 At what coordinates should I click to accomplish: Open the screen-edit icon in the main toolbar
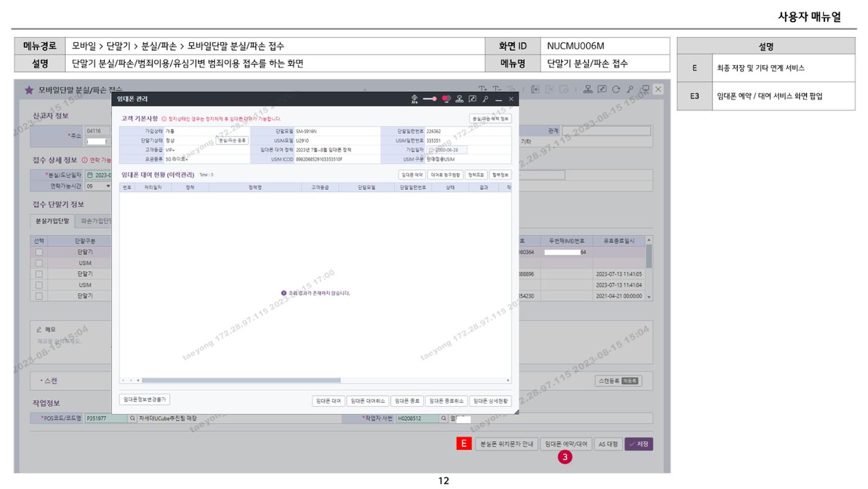[602, 89]
